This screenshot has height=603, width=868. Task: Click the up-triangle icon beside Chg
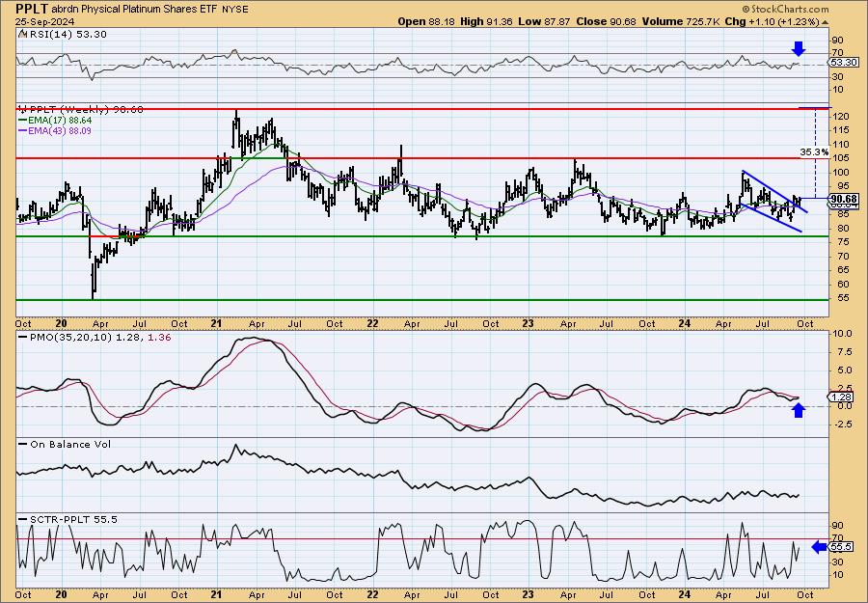[825, 22]
